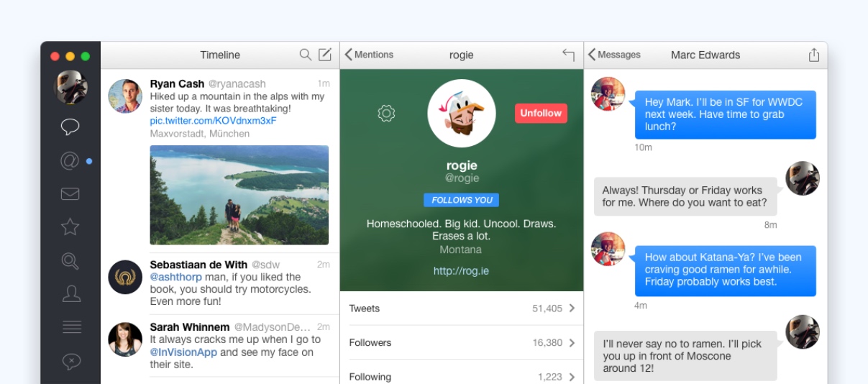Click the compose new tweet icon

point(325,55)
